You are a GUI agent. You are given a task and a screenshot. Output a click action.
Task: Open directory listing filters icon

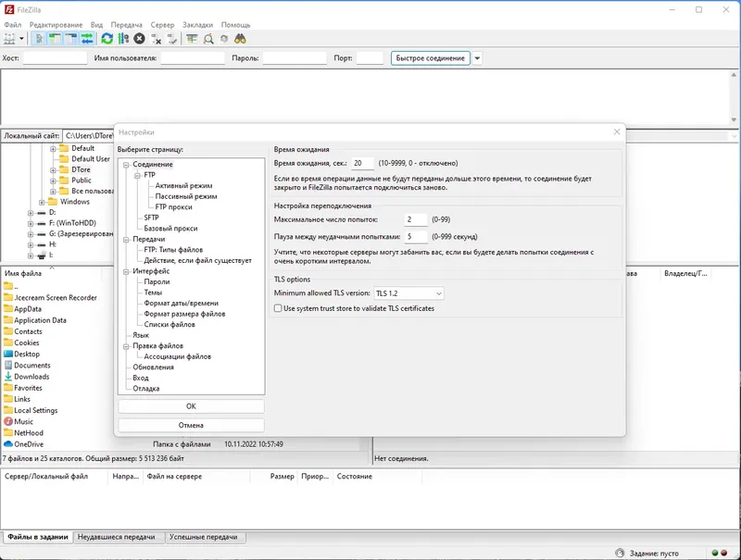click(x=192, y=39)
